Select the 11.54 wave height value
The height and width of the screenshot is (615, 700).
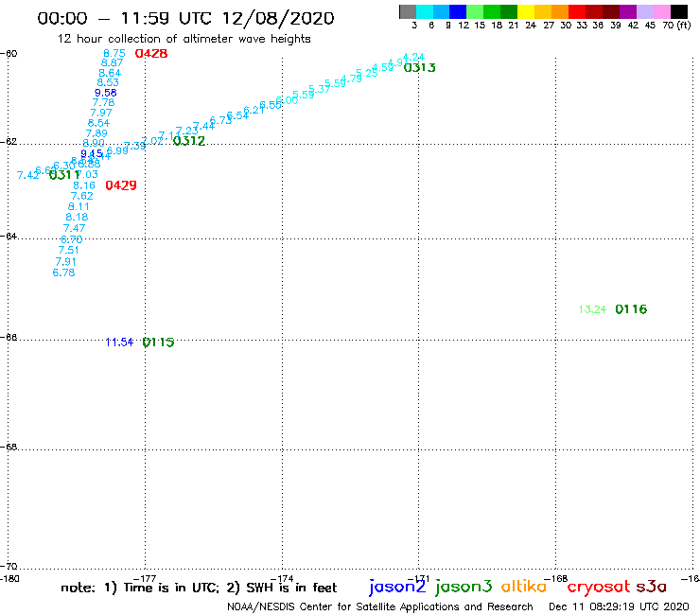point(119,343)
